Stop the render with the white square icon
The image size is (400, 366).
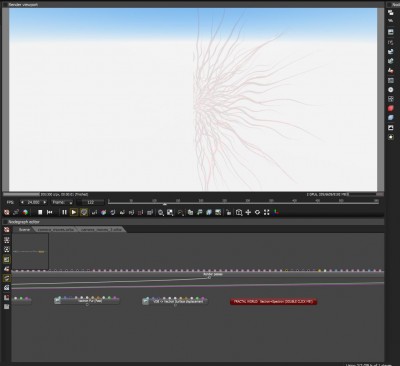coord(40,212)
